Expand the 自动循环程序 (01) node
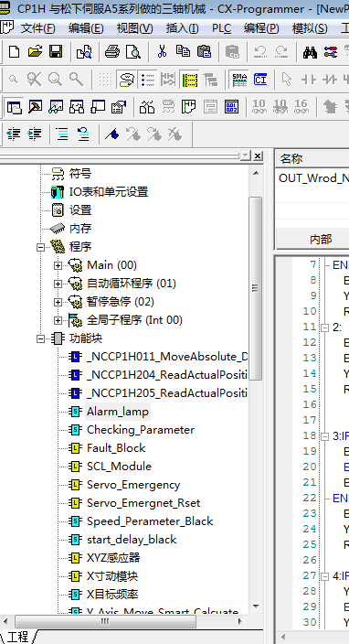The width and height of the screenshot is (349, 644). point(58,284)
